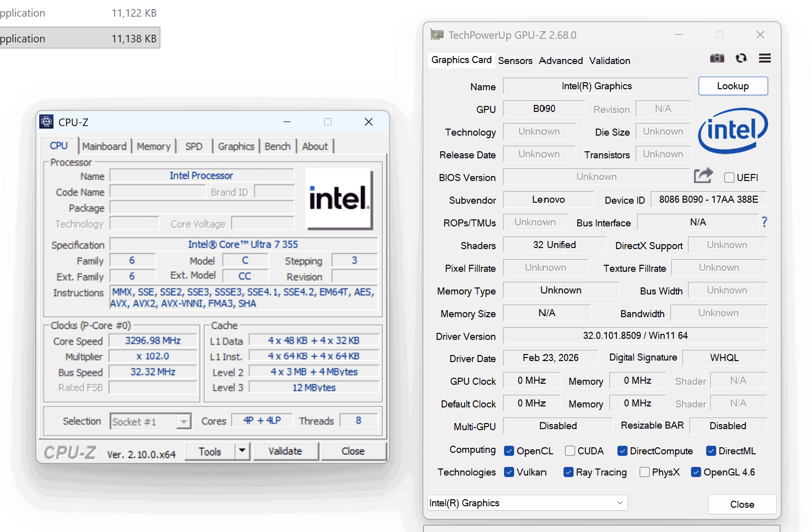
Task: Click the Specification value 'Intel® Core™ Ultra 7 355'
Action: pyautogui.click(x=243, y=245)
